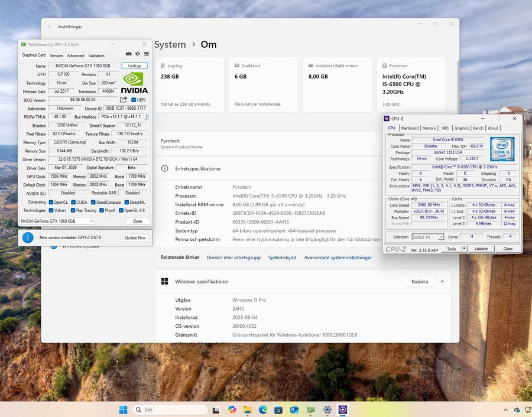Open the Avancerade systeminställningar link
The height and width of the screenshot is (417, 532).
[338, 258]
